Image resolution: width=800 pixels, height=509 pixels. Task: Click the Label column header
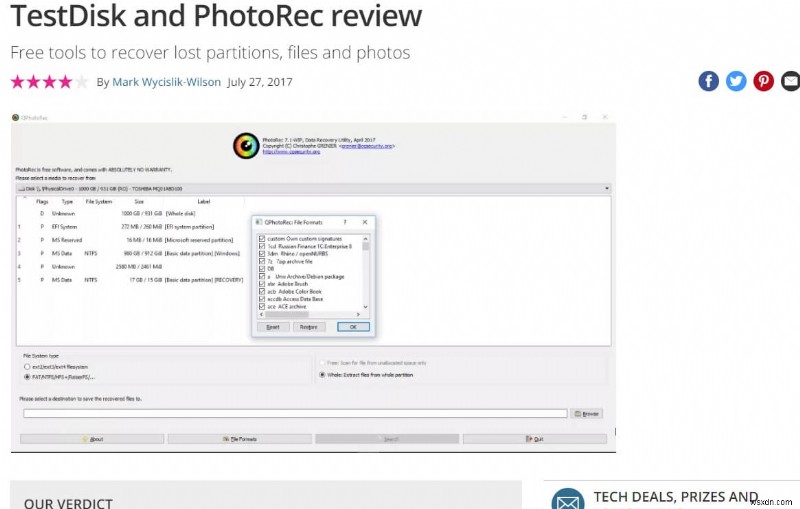[204, 202]
